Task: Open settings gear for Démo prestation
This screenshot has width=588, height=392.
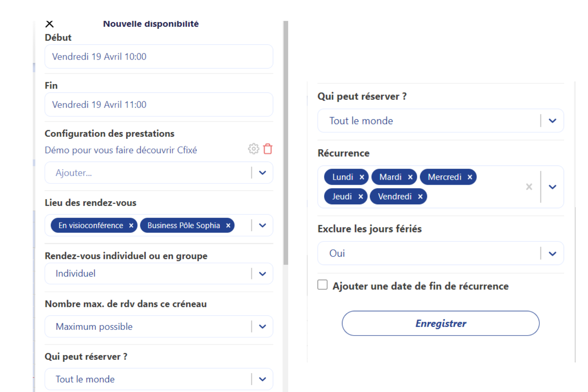Action: [253, 149]
